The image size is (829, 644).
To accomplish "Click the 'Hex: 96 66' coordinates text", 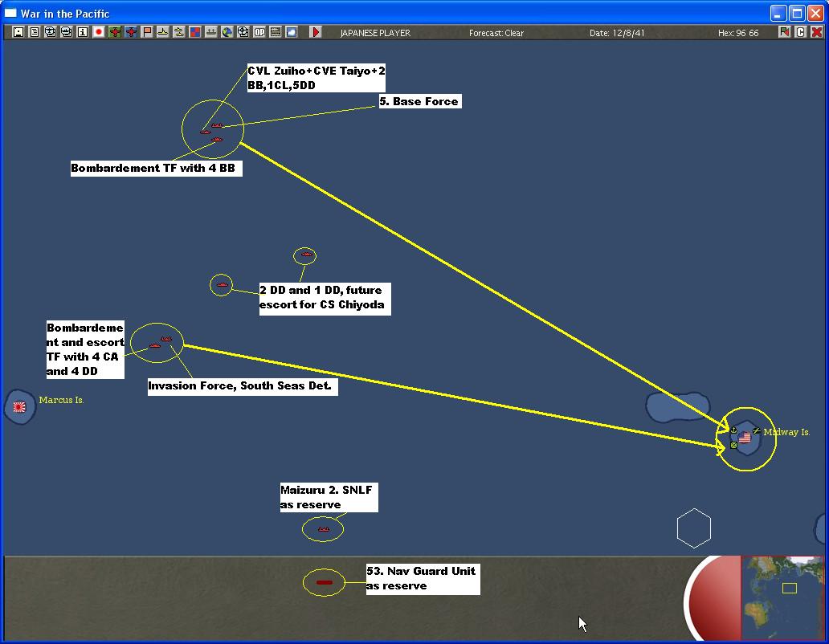I will click(738, 33).
